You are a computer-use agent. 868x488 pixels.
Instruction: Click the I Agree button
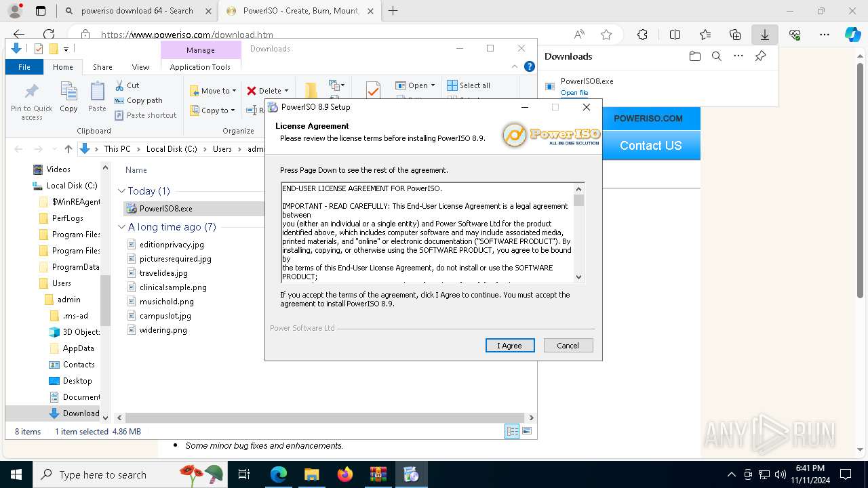pyautogui.click(x=510, y=346)
